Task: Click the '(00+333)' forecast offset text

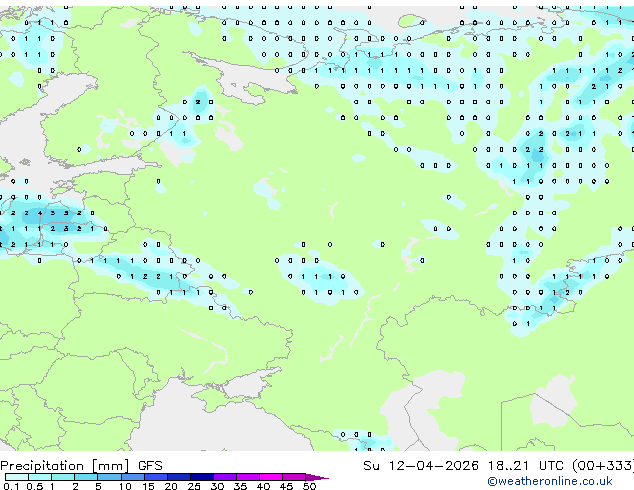Action: click(602, 466)
